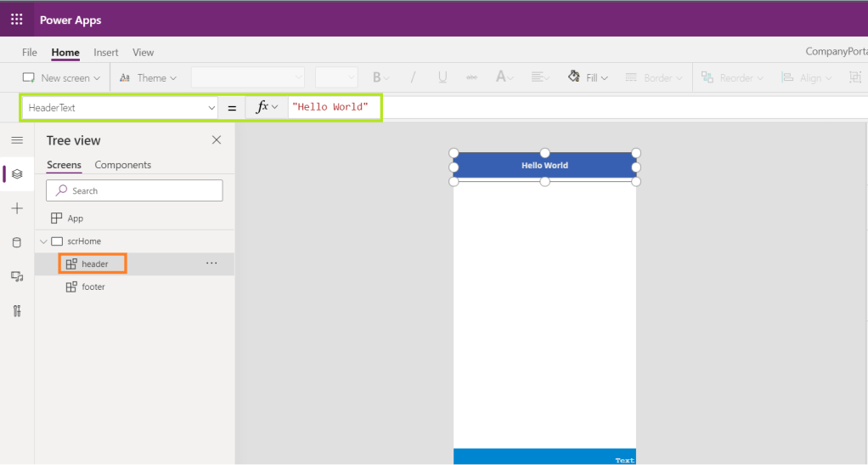Open the Insert menu tab

[106, 53]
